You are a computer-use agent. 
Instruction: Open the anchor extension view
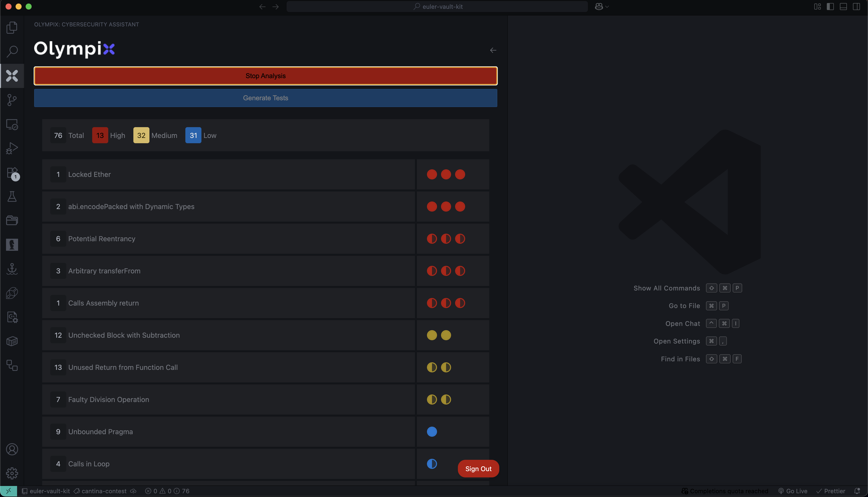coord(12,269)
